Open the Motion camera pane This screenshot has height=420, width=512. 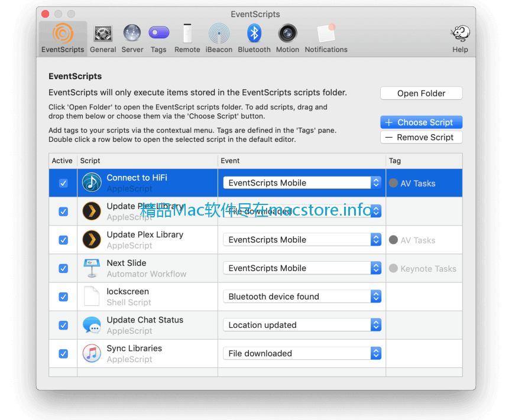pos(287,38)
